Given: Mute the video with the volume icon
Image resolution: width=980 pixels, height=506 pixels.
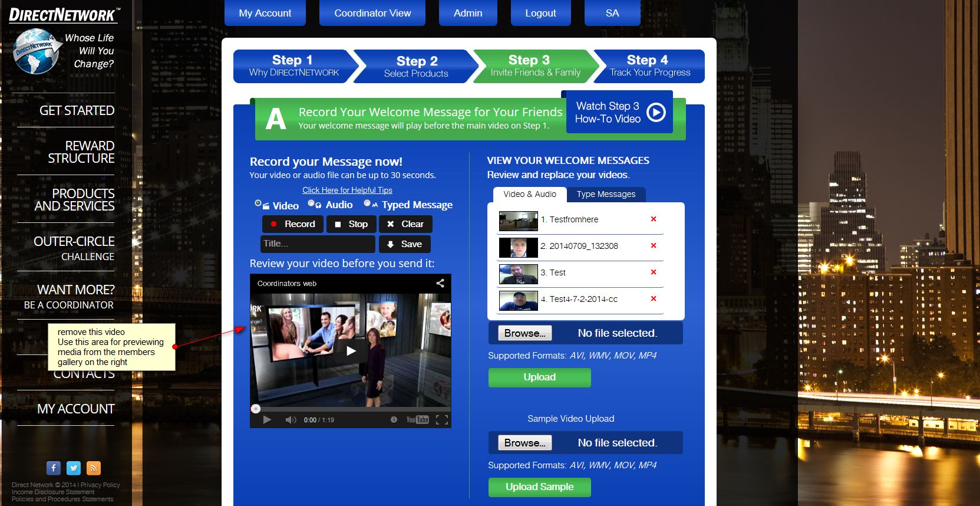Looking at the screenshot, I should [291, 420].
